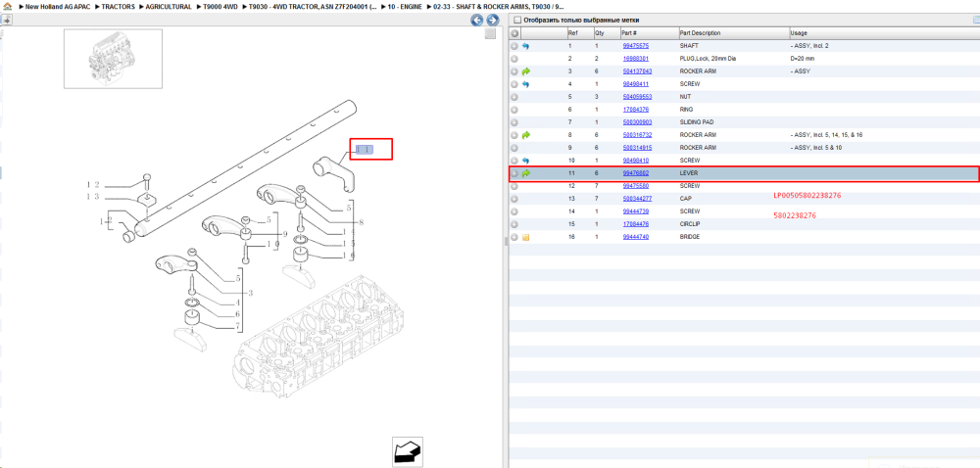
Task: Go to the next diagram arrow
Action: (x=493, y=20)
